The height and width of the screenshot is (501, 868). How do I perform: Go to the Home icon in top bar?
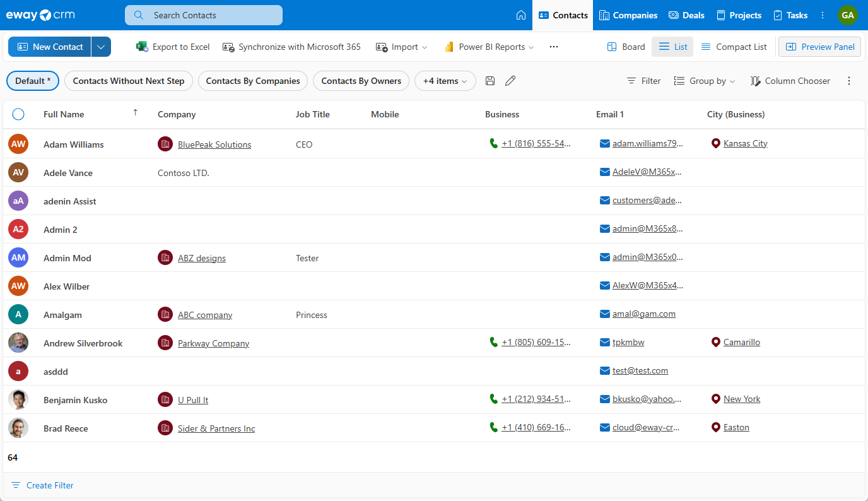pyautogui.click(x=521, y=15)
